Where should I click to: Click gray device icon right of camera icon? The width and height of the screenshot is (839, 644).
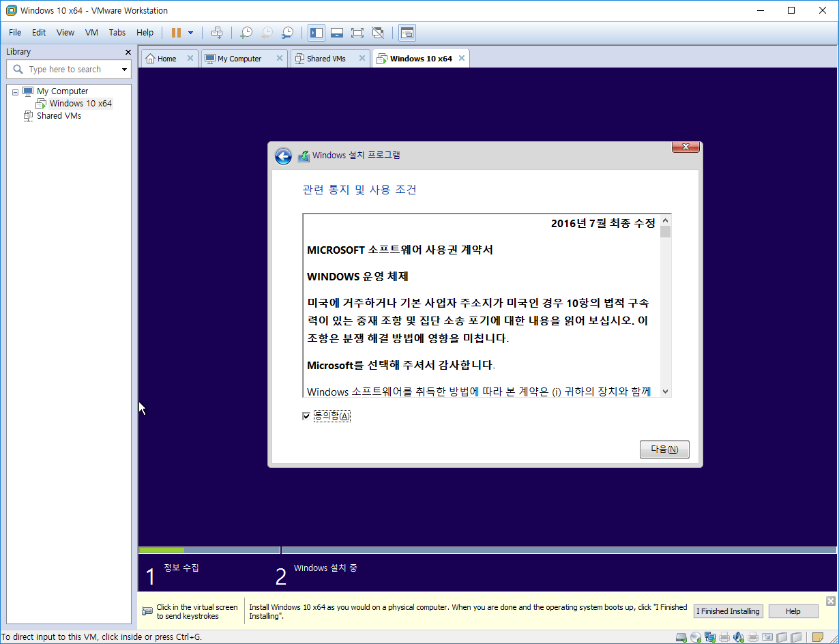pos(782,637)
